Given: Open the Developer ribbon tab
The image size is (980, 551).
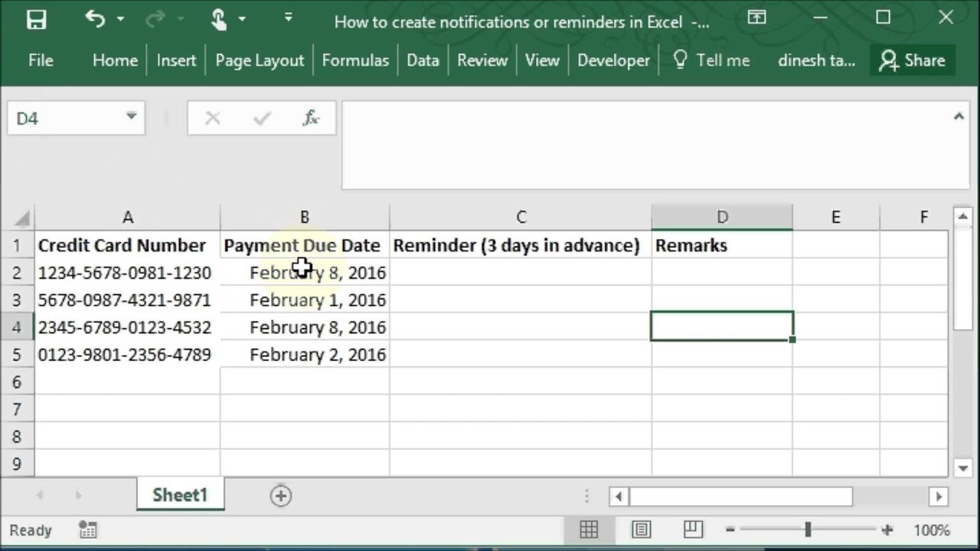Looking at the screenshot, I should click(x=613, y=60).
